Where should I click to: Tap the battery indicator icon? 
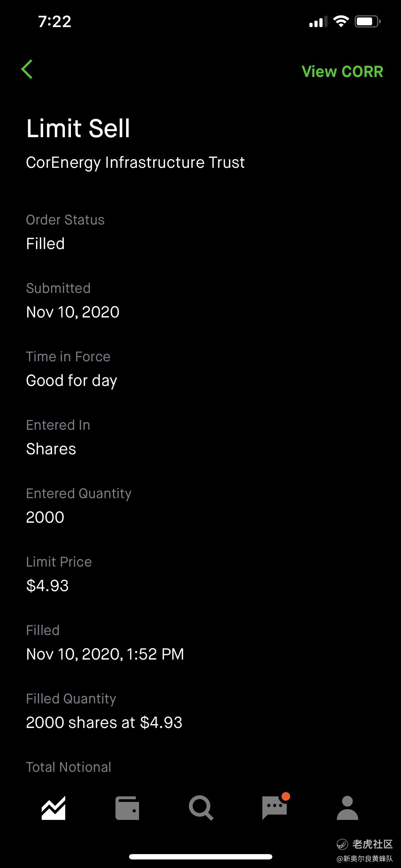coord(367,22)
